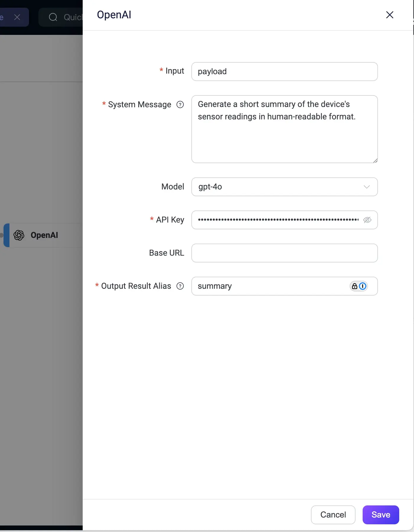This screenshot has width=414, height=532.
Task: Click the 1Password icon in the alias field
Action: [x=363, y=286]
